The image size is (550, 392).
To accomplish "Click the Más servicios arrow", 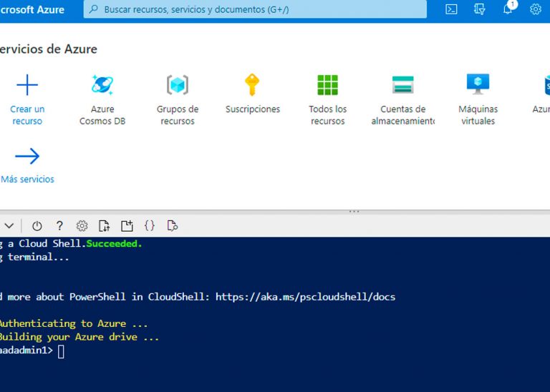I will pyautogui.click(x=27, y=157).
